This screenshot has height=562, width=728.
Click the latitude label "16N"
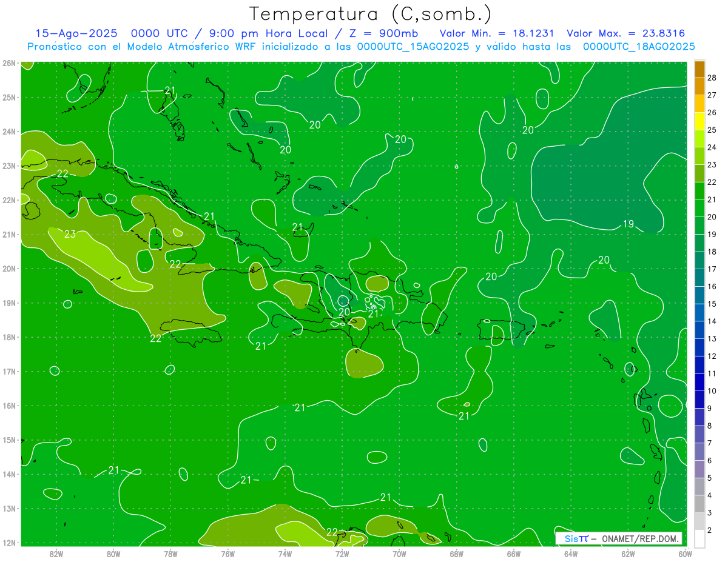(8, 406)
